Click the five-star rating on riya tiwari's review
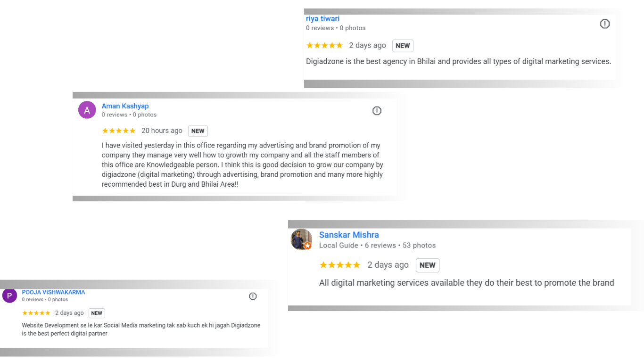 coord(324,46)
